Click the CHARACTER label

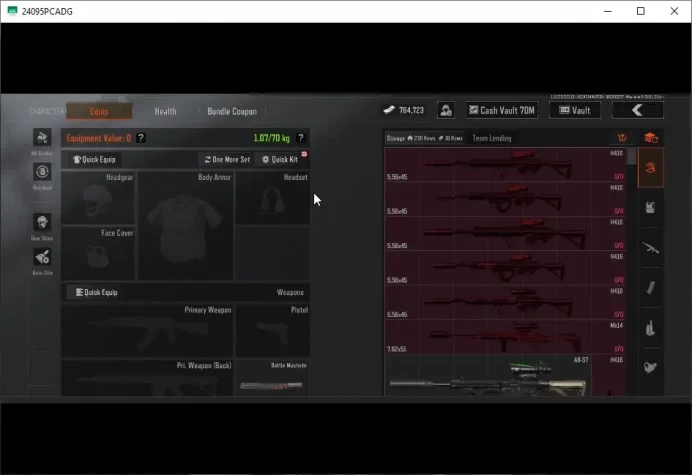[46, 111]
